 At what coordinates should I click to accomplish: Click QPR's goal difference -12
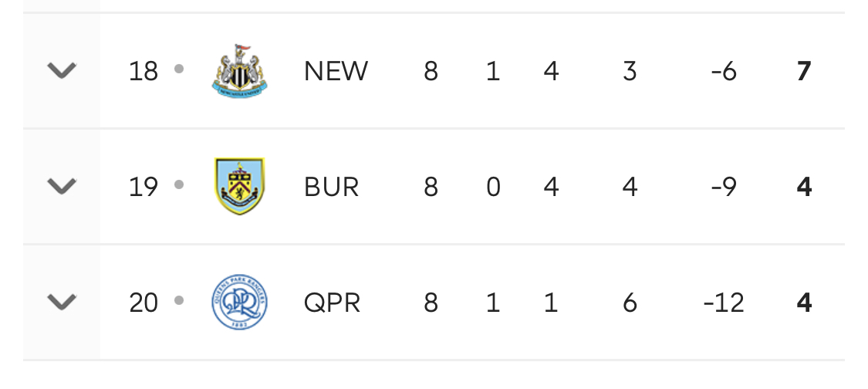724,303
